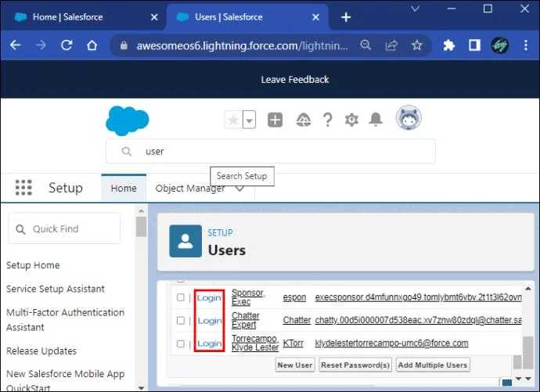Select the Users | Salesforce browser tab

(x=247, y=17)
